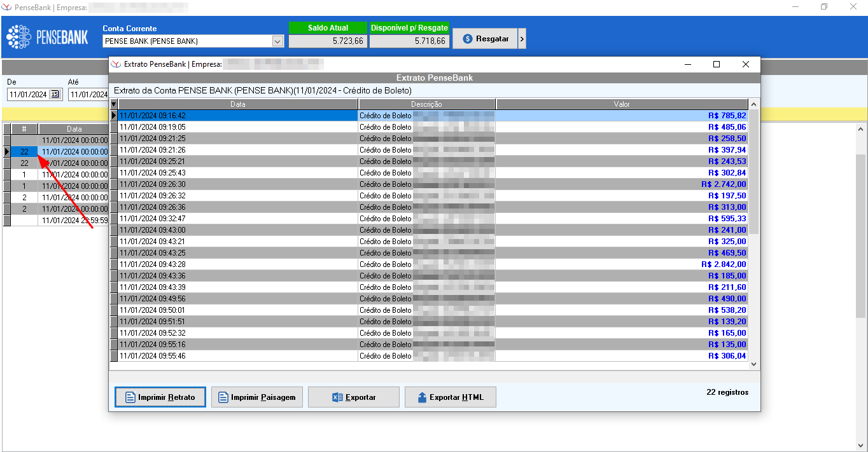
Task: Click the value R$ 2.742,00
Action: [x=724, y=184]
